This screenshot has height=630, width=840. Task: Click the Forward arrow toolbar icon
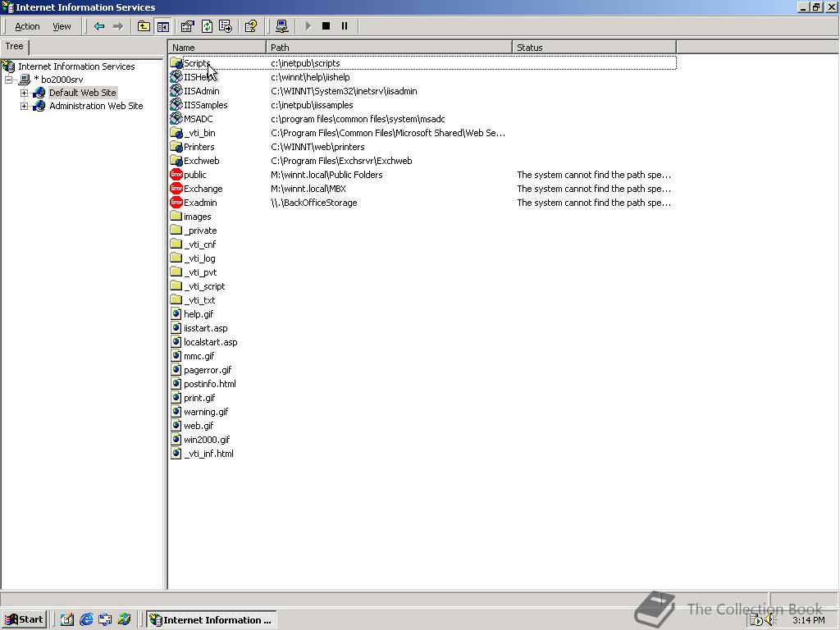(x=118, y=26)
